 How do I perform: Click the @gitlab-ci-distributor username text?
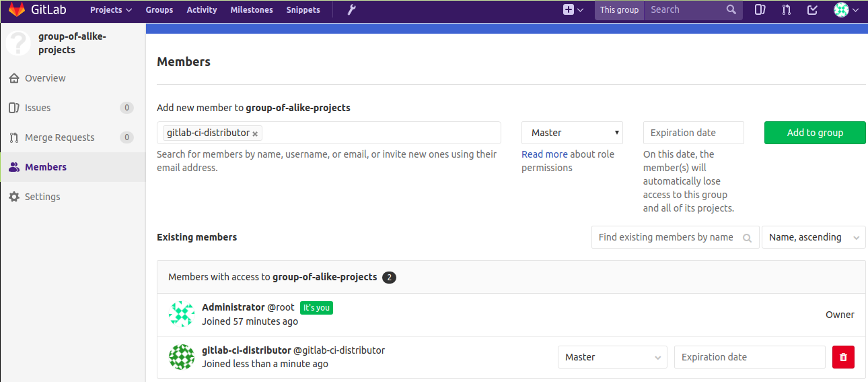(339, 350)
